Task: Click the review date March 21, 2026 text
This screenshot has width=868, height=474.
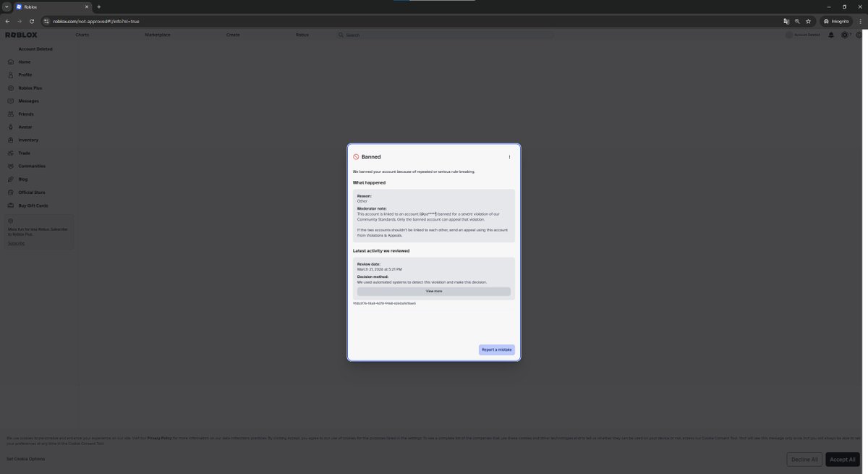Action: click(x=379, y=268)
